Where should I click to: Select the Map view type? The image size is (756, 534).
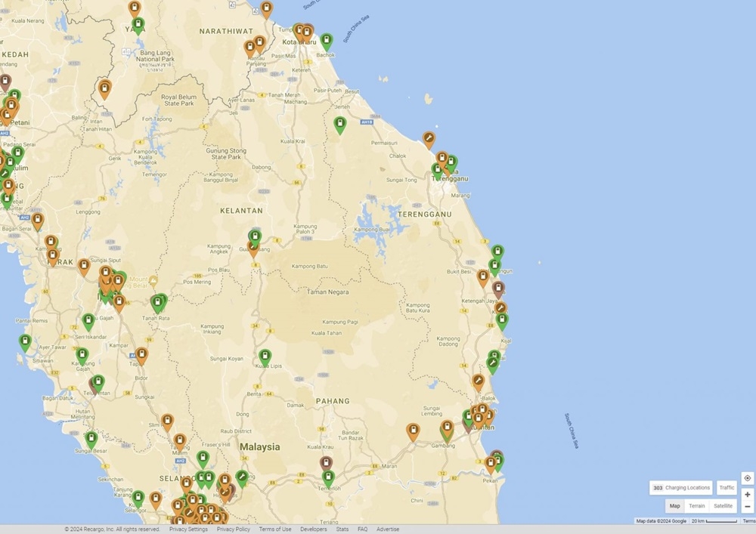tap(674, 506)
